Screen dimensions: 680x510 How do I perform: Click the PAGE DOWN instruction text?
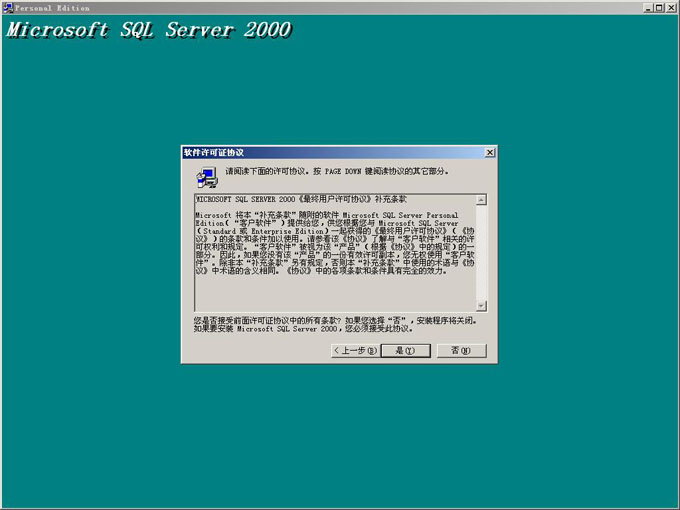pos(337,171)
